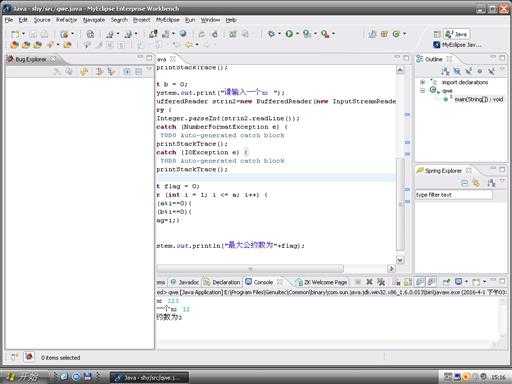Open the Open Console dropdown
Viewport: 512px width, 384px height.
pyautogui.click(x=484, y=282)
